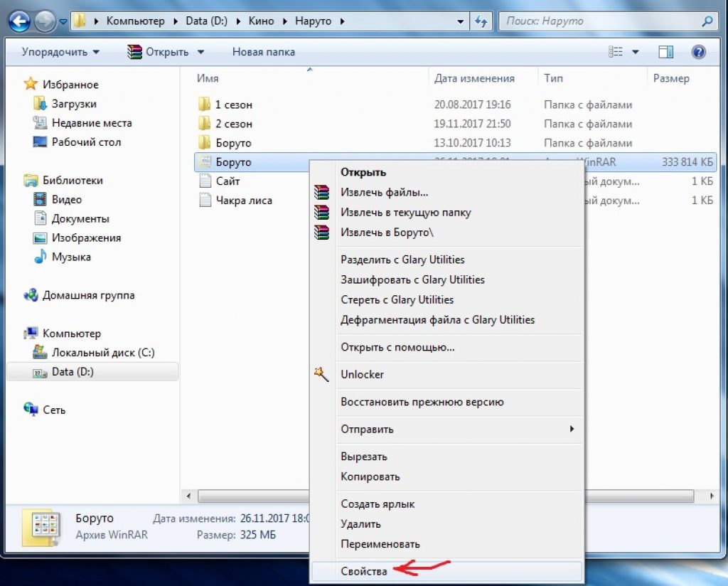Select the "1 сезон" folder
Viewport: 728px width, 586px height.
click(x=225, y=105)
